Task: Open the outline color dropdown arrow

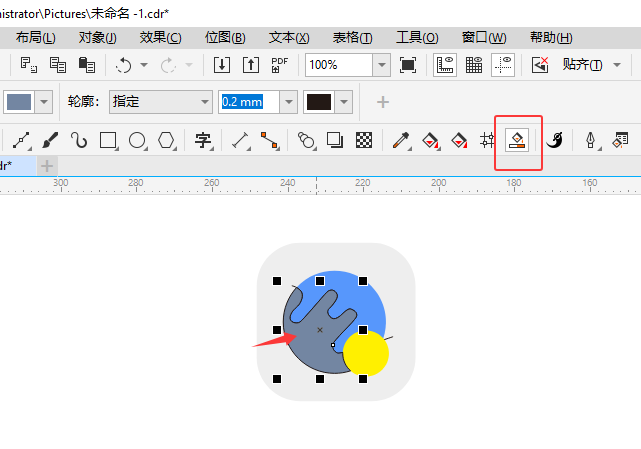Action: click(x=344, y=102)
